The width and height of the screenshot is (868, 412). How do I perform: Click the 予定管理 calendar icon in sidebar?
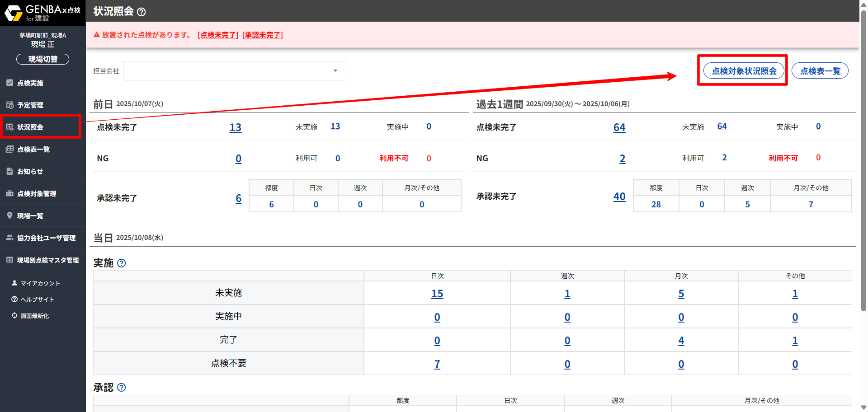[x=9, y=105]
